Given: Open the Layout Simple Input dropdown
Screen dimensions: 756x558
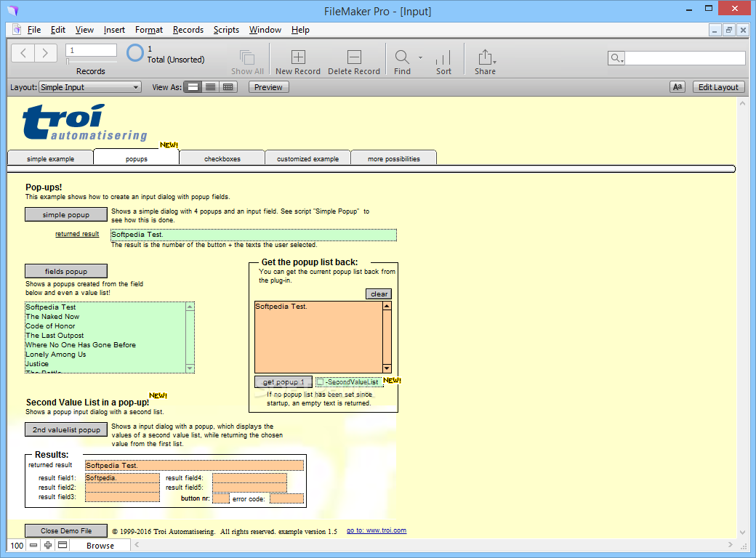Looking at the screenshot, I should click(x=89, y=87).
